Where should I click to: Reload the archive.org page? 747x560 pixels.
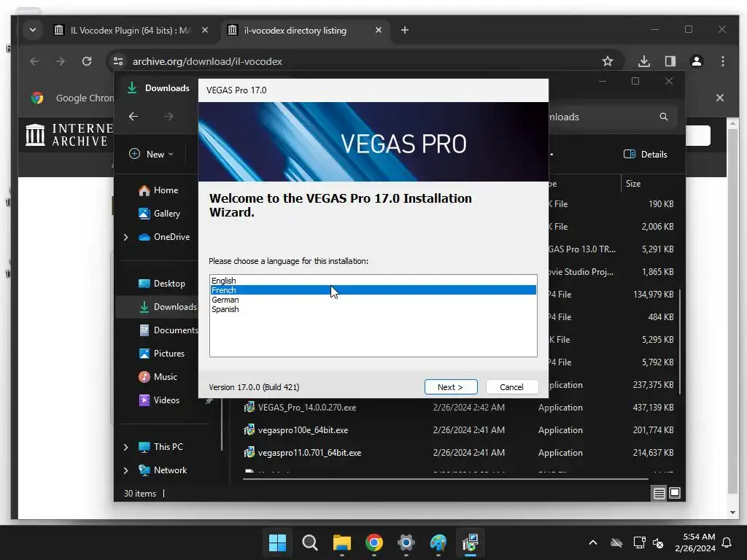(87, 61)
